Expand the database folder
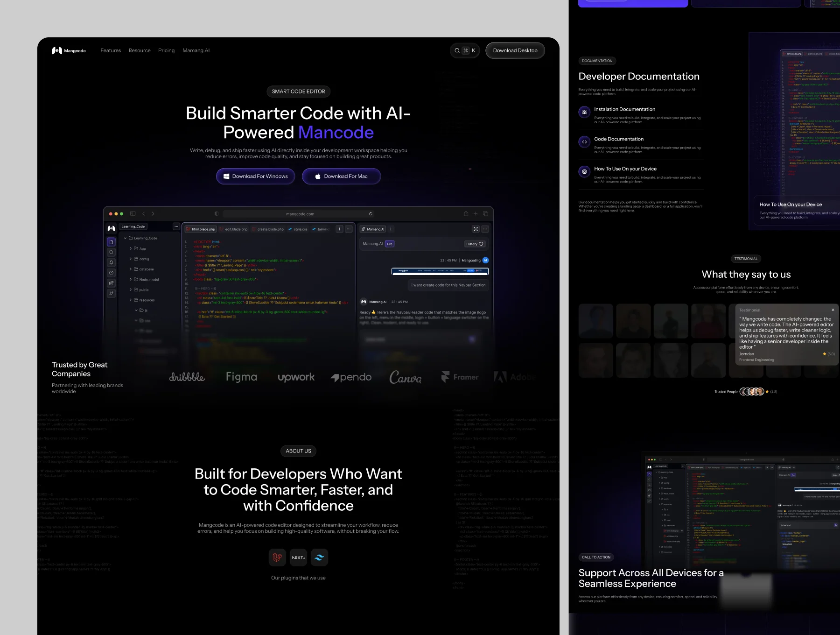 point(141,269)
